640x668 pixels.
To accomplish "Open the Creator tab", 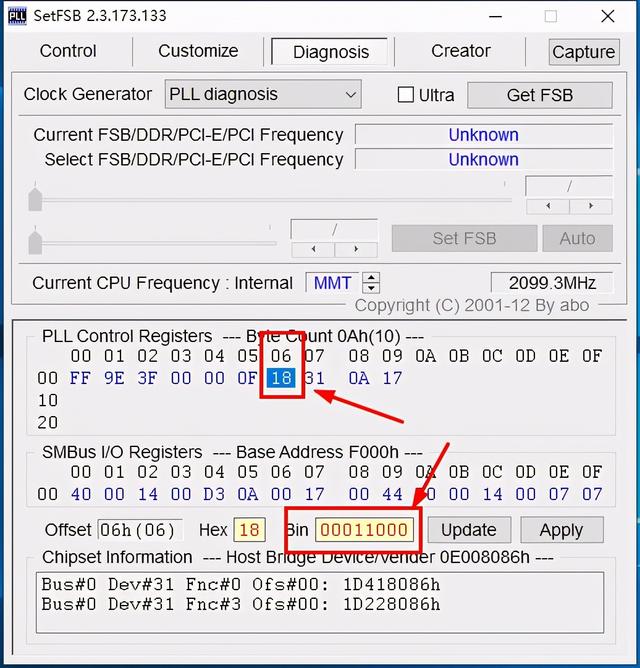I will click(x=461, y=51).
